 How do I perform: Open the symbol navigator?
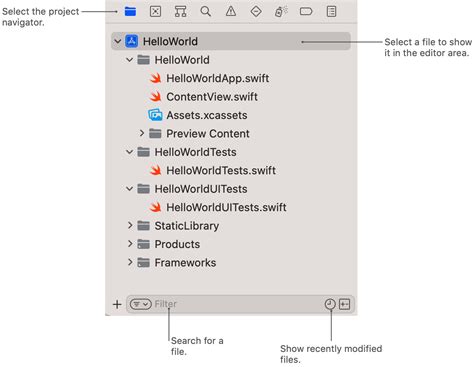coord(180,11)
